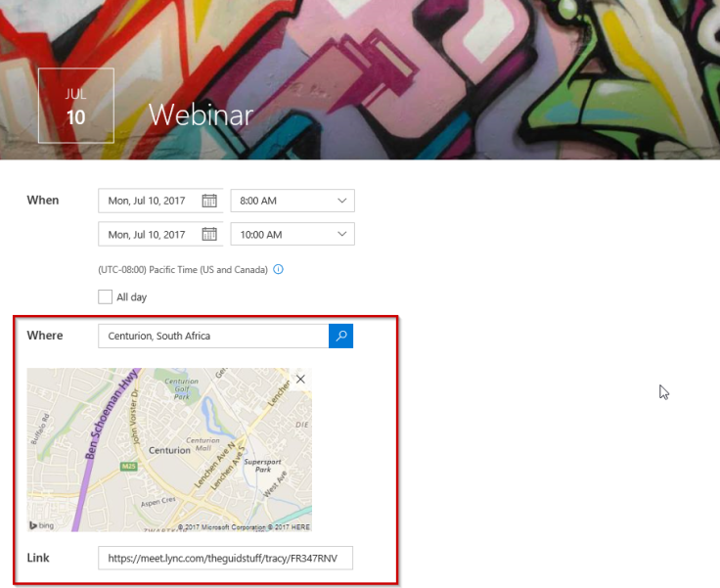Click the location search magnifier button
Screen dimensions: 720x588
coord(340,336)
